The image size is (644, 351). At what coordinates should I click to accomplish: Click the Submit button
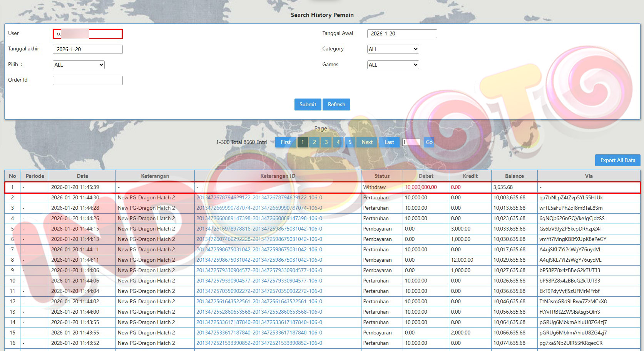(x=308, y=104)
